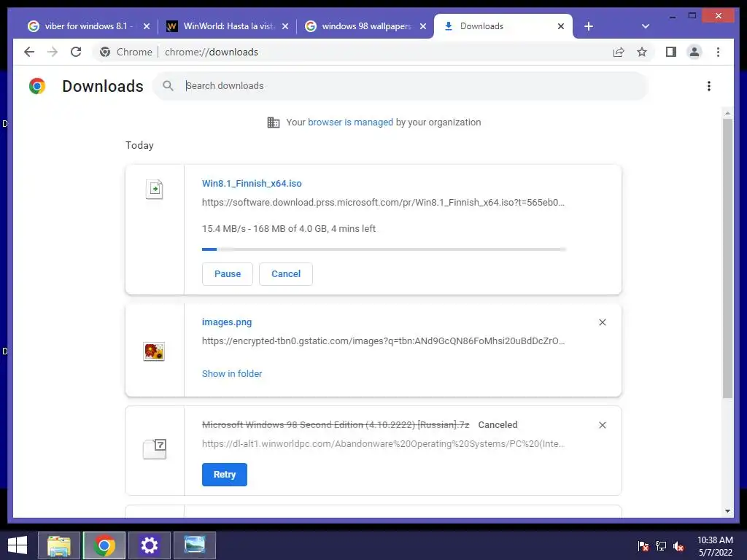Click the 7z archive file icon
The image size is (747, 560).
click(x=155, y=449)
